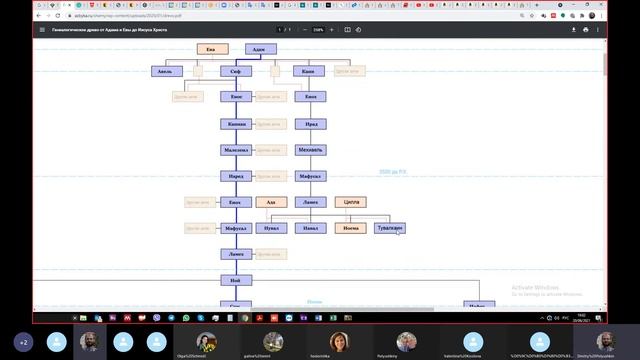Open Telegram from the taskbar
640x360 pixels.
[x=171, y=318]
